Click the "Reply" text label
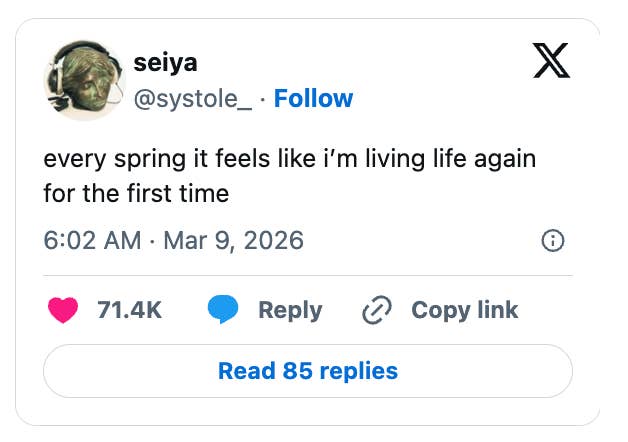This screenshot has width=628, height=442. [290, 310]
